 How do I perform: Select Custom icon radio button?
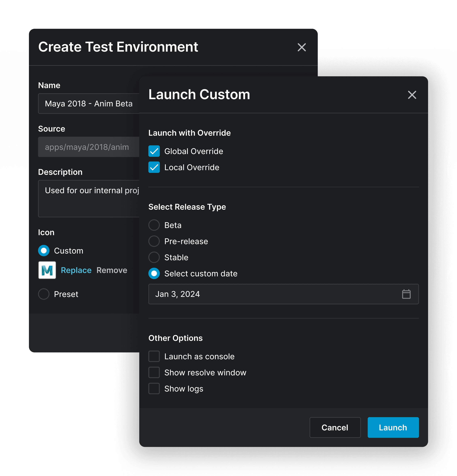click(44, 251)
